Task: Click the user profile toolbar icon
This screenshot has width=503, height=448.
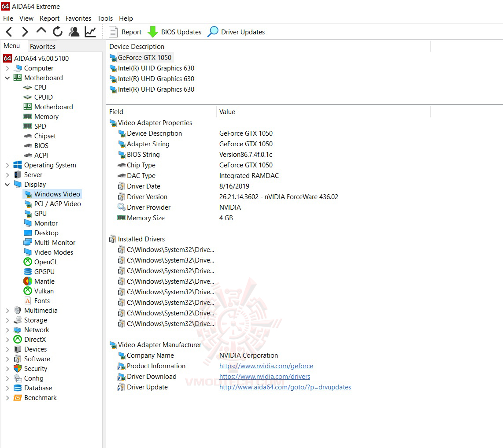Action: (x=74, y=31)
